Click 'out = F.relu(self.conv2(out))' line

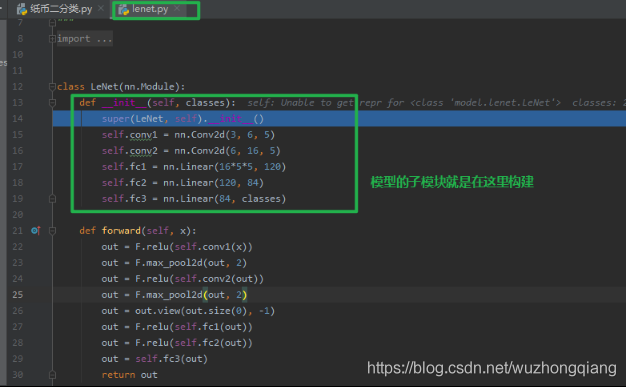182,279
